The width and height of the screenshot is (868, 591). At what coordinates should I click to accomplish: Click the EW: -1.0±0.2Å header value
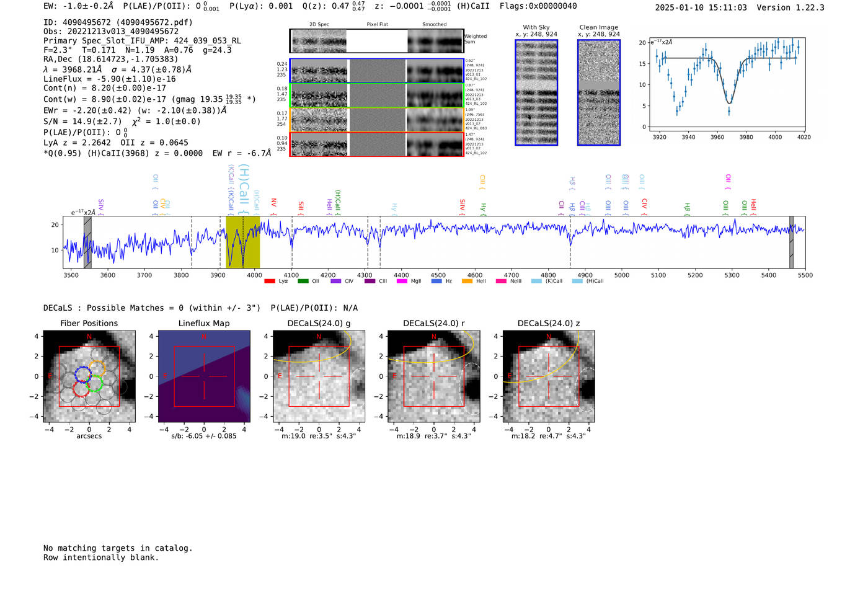(x=79, y=6)
